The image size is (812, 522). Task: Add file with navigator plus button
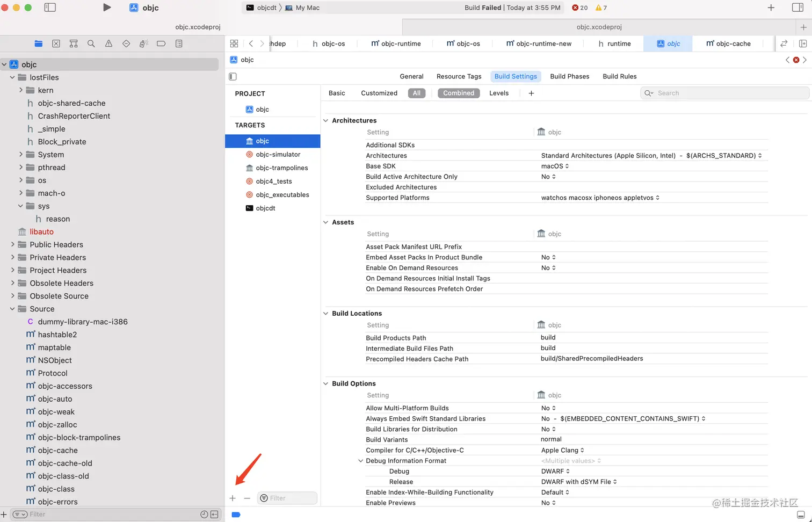point(4,514)
